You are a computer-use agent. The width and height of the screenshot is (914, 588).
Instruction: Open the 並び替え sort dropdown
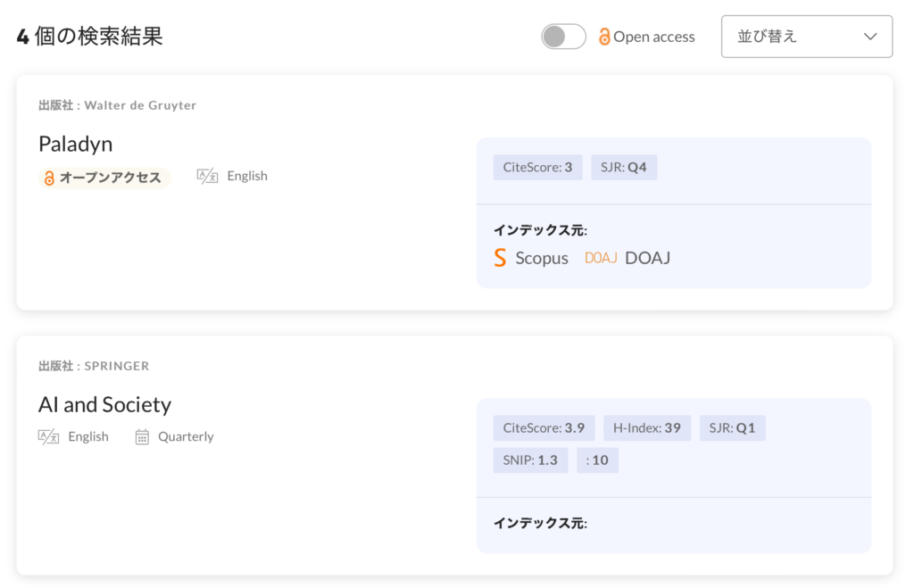pos(806,37)
